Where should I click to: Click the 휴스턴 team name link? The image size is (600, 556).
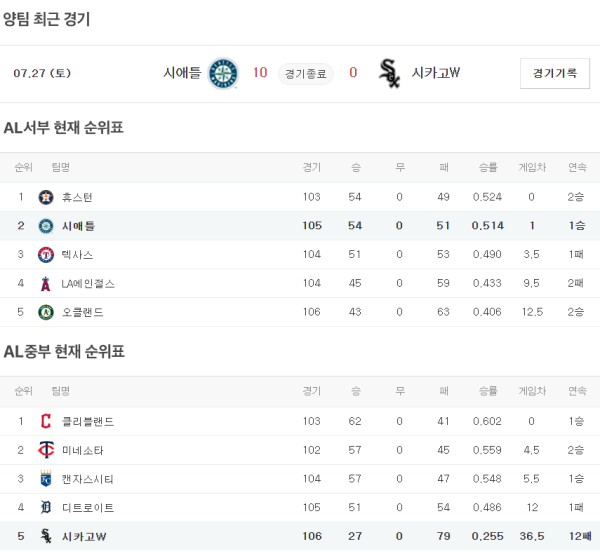point(77,197)
